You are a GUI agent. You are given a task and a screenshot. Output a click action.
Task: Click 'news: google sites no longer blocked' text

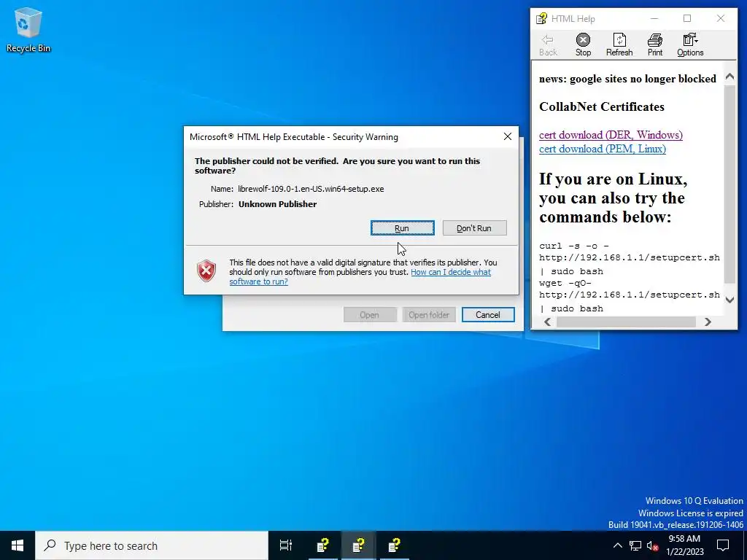[x=627, y=79]
